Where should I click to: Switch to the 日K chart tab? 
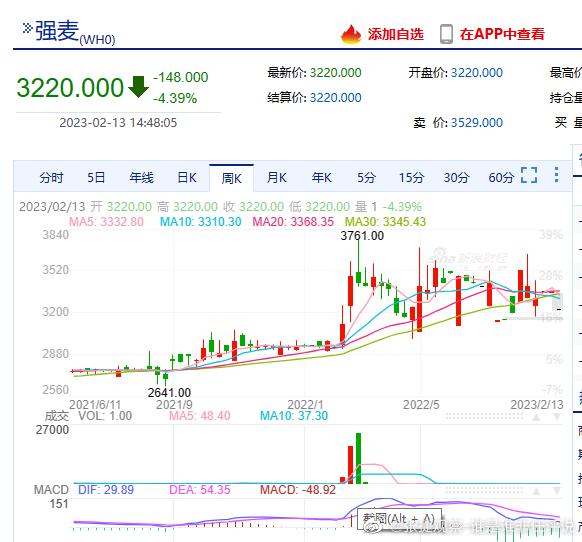(187, 177)
